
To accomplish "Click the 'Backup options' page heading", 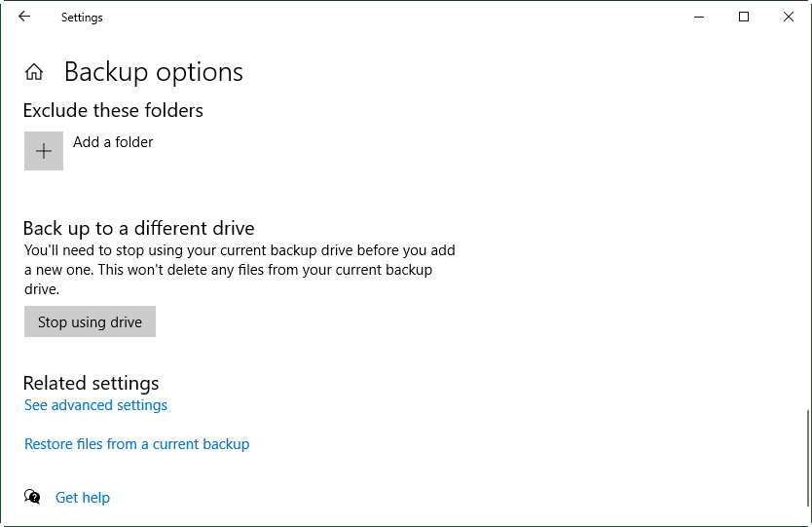I will [154, 72].
